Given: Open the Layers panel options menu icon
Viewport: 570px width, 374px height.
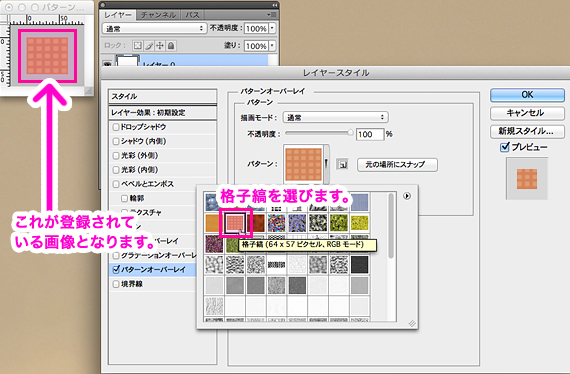Looking at the screenshot, I should click(x=272, y=15).
